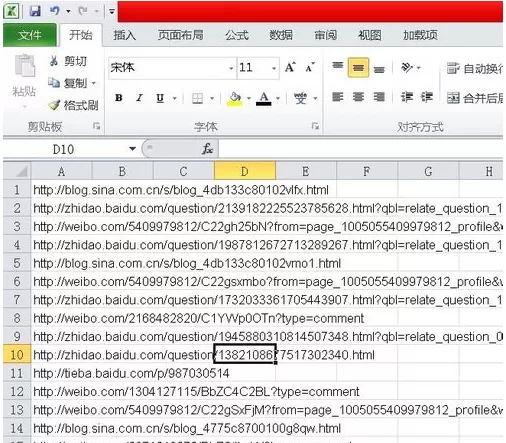Toggle bold formatting
The image size is (506, 443).
119,98
